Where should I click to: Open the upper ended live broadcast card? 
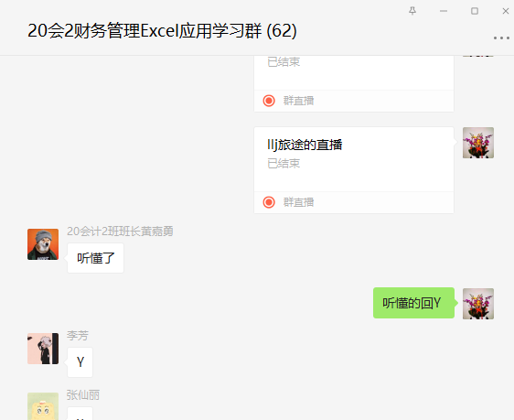tap(354, 83)
